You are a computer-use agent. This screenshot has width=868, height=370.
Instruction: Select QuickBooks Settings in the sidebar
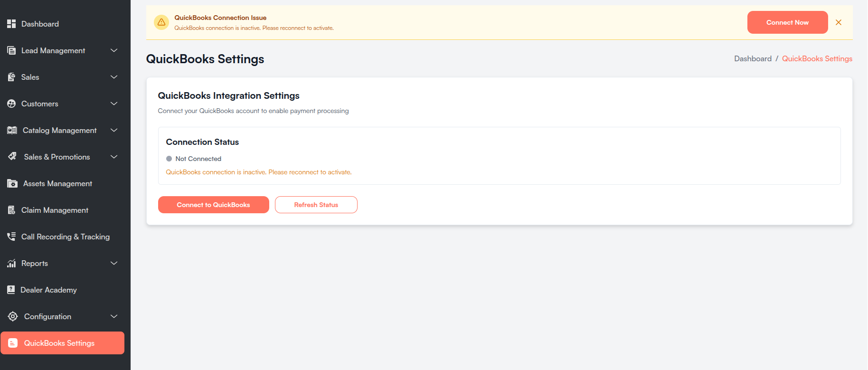point(62,343)
